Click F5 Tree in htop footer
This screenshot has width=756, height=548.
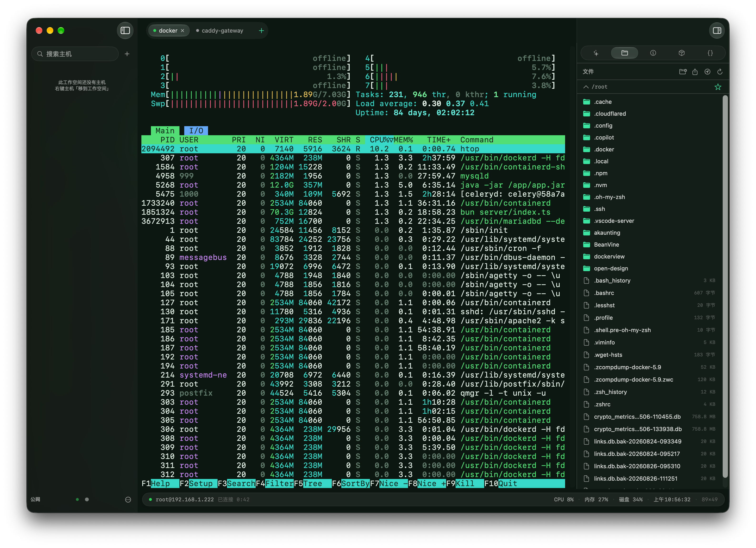pyautogui.click(x=313, y=484)
